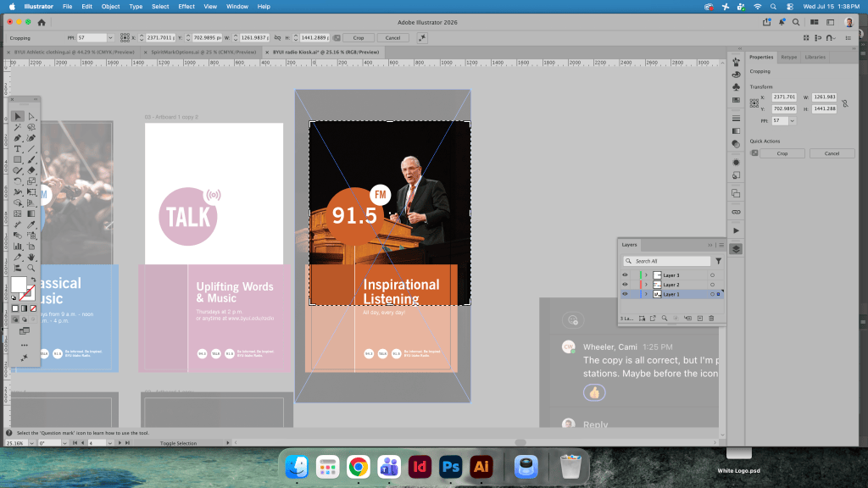Toggle the eye icon for Layer 1
The width and height of the screenshot is (868, 488).
(x=625, y=294)
